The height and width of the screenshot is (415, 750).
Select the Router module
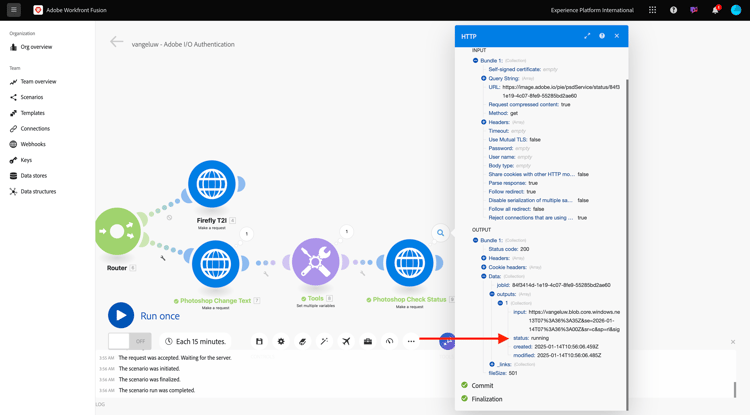coord(117,231)
